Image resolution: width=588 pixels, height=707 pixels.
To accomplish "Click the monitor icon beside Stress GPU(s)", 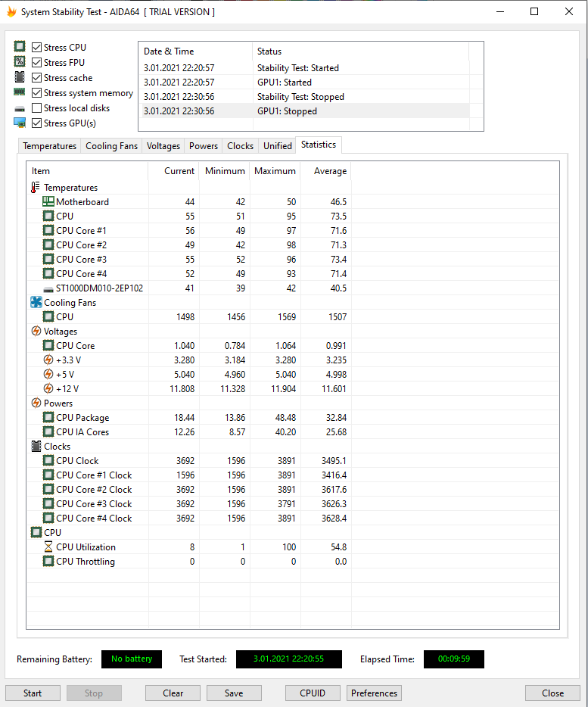I will [20, 123].
